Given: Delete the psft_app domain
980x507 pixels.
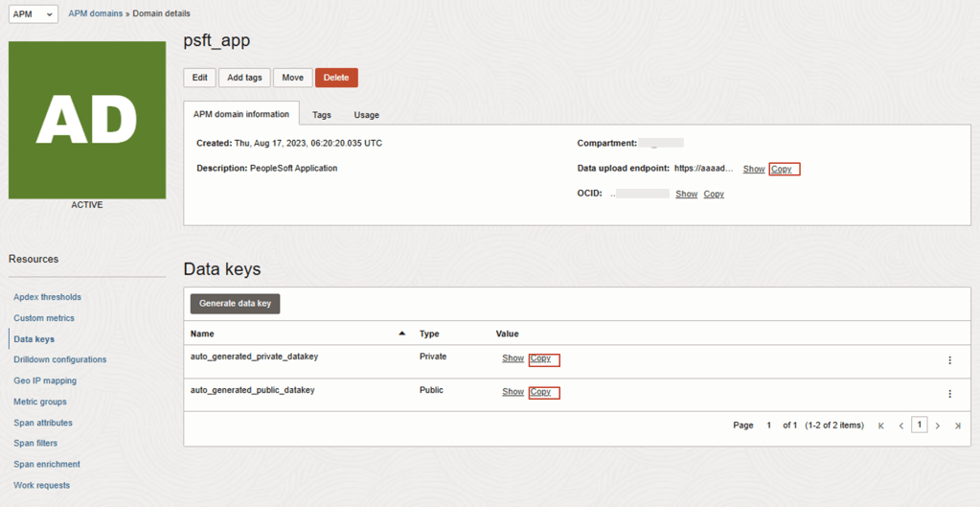Looking at the screenshot, I should pos(336,78).
